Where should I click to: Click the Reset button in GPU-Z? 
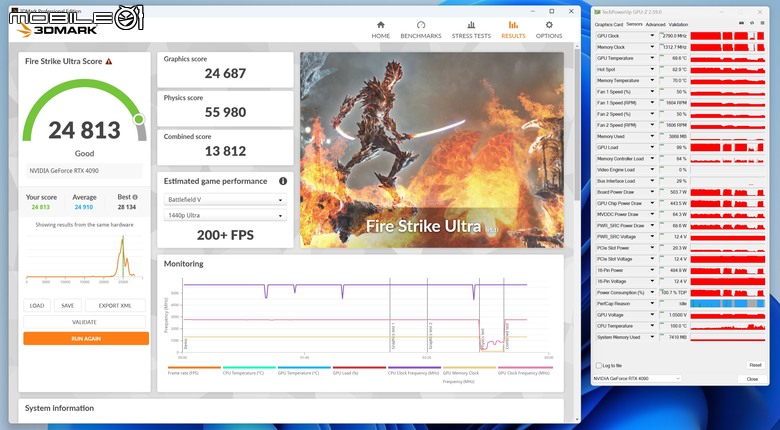click(x=755, y=365)
